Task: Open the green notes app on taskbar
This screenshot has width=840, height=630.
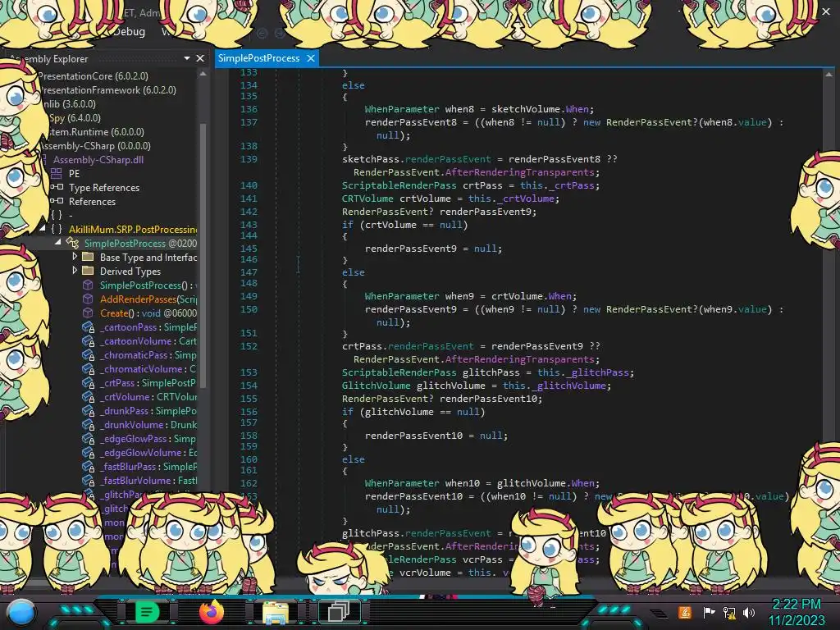Action: click(x=147, y=611)
